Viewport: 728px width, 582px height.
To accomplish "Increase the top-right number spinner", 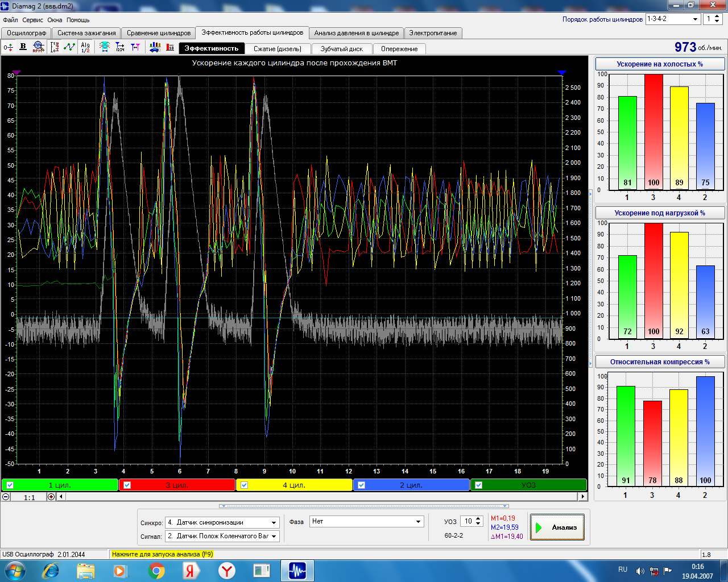I will pos(717,16).
